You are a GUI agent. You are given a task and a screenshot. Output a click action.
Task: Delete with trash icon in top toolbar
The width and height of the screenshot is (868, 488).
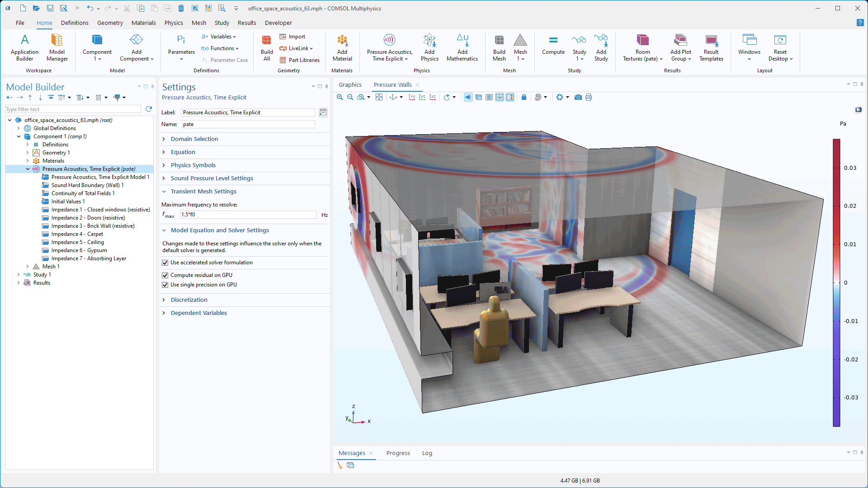point(181,8)
